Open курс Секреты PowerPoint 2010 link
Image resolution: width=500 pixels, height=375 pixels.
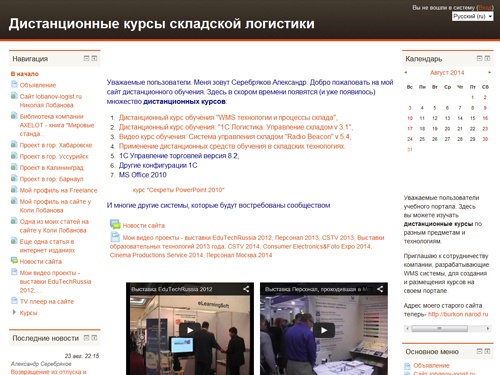pos(178,190)
